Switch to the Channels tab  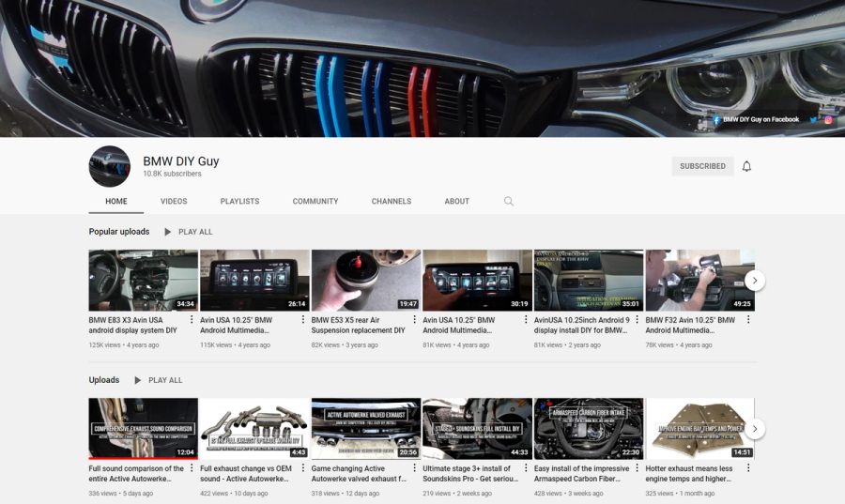(x=392, y=202)
